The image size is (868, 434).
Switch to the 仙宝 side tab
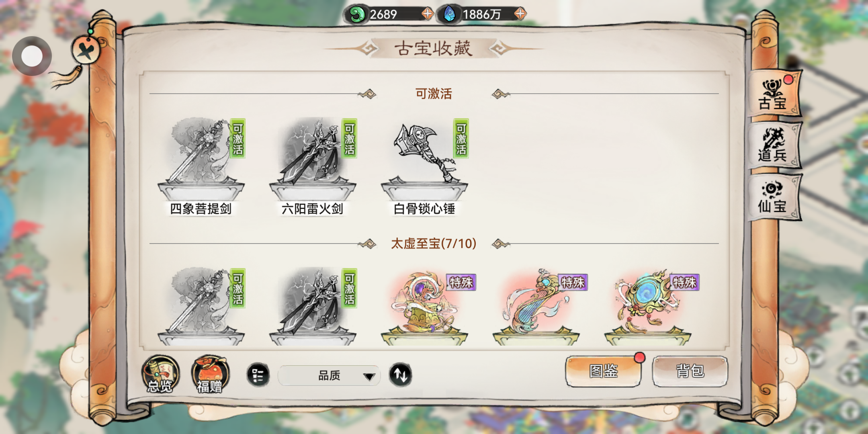click(773, 197)
